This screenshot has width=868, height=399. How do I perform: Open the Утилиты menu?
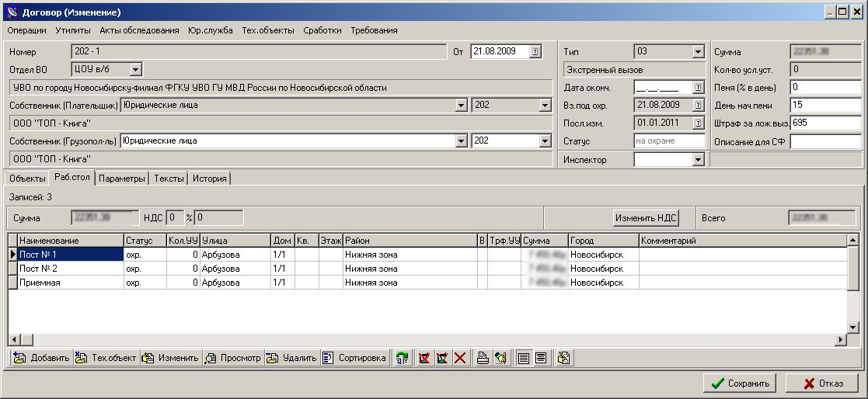pyautogui.click(x=73, y=30)
